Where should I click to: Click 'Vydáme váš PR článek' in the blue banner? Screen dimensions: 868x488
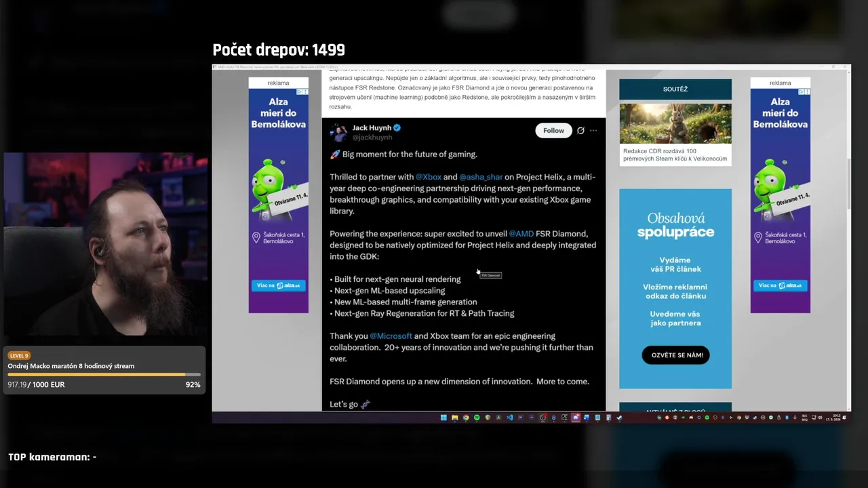[x=675, y=264]
